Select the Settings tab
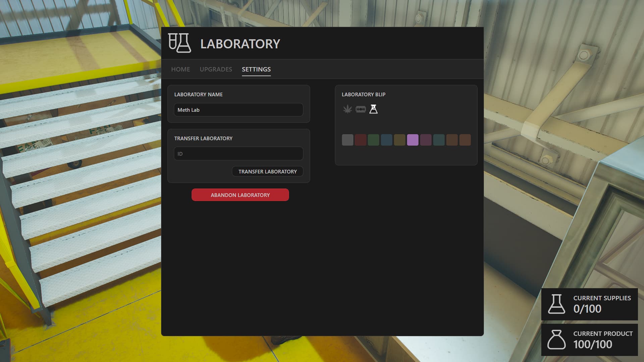 256,69
